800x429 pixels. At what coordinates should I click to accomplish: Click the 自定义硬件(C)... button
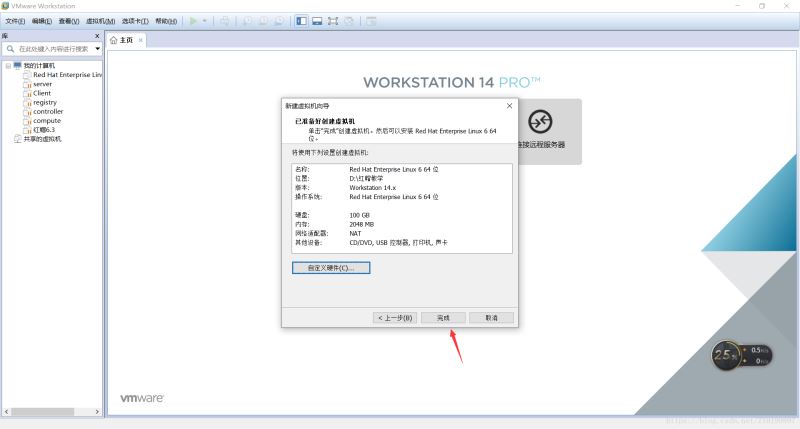point(331,268)
